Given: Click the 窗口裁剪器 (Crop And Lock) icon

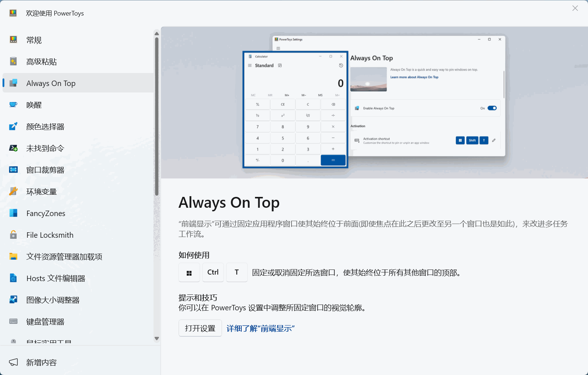Looking at the screenshot, I should [x=13, y=170].
